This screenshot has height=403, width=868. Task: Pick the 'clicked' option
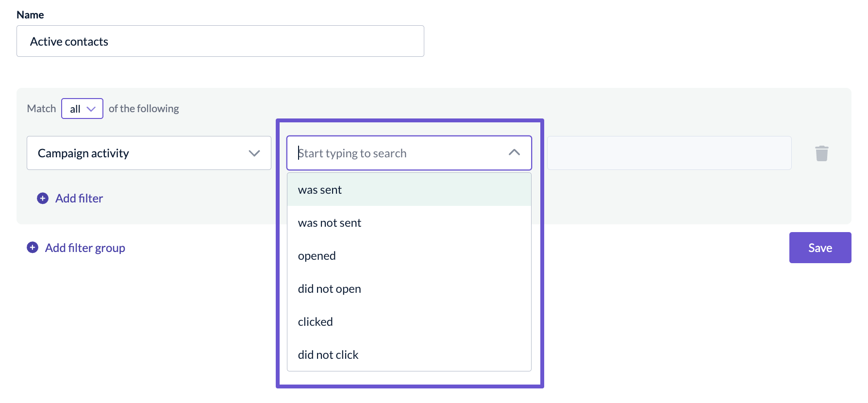409,322
